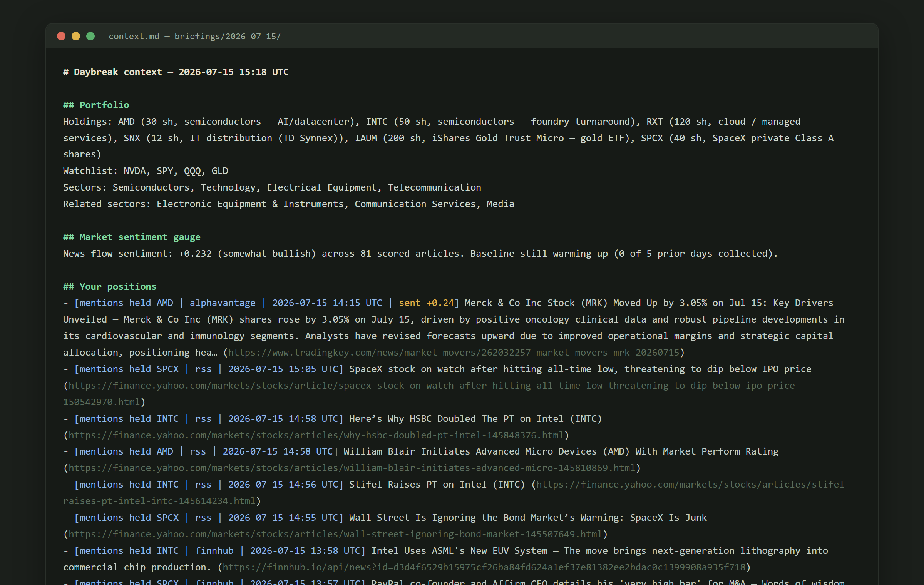
Task: Click the 'Here's Why HSBC Doubled The PT' headline
Action: coord(475,419)
